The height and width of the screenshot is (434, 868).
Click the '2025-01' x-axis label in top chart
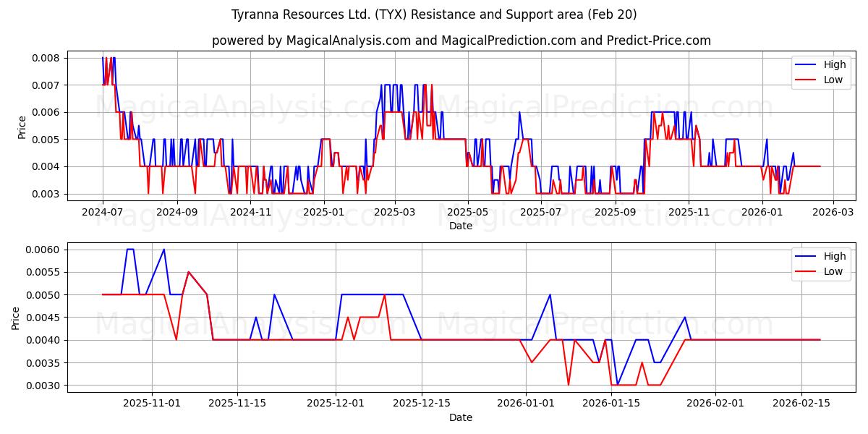[x=324, y=213]
